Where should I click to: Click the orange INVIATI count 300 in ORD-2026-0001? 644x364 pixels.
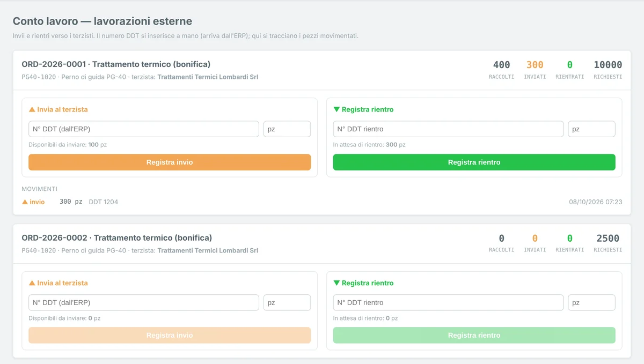pos(535,65)
